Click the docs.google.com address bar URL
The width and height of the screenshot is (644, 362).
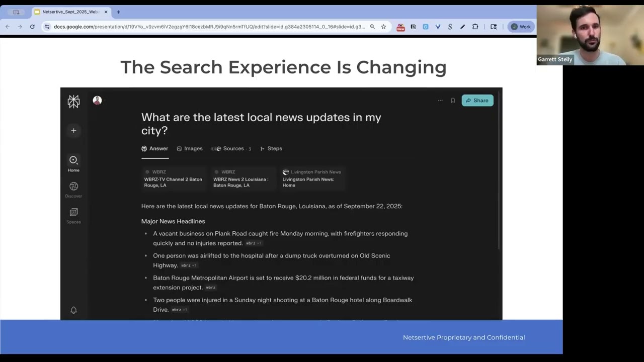pos(209,27)
